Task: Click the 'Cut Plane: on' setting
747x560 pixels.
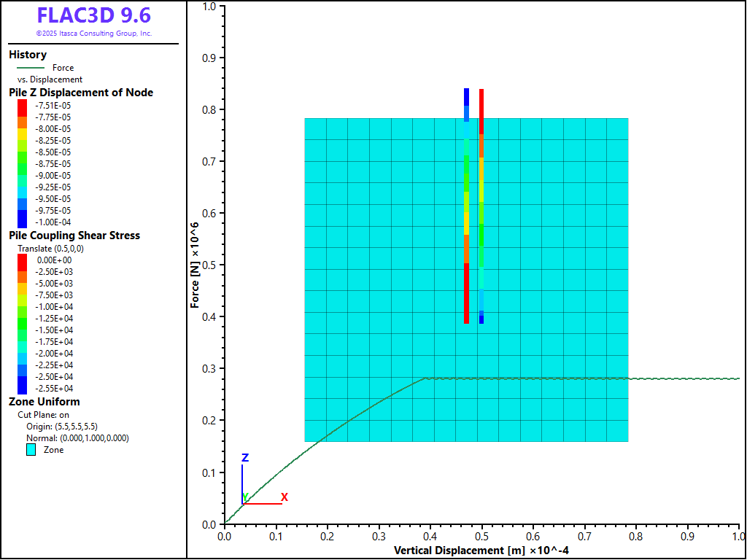Action: [x=44, y=414]
